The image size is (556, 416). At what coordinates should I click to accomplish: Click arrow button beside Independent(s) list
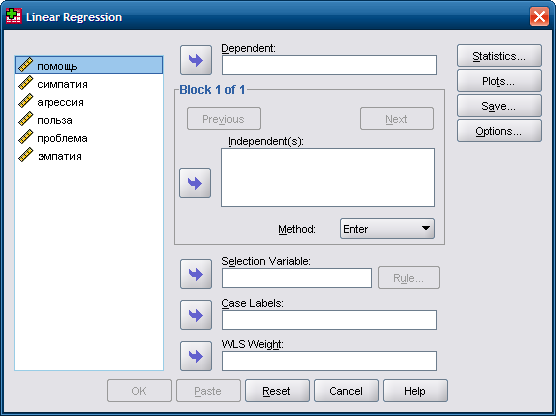(195, 183)
